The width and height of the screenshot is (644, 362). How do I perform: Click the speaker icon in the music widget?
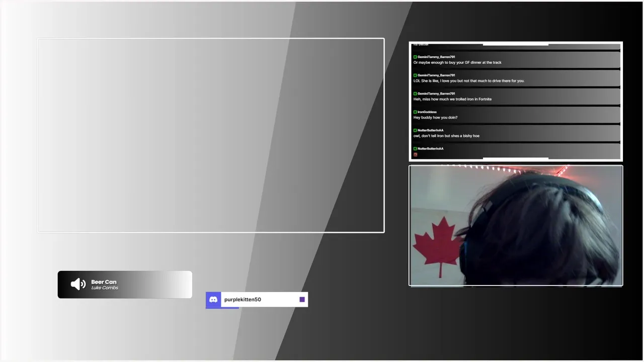tap(78, 285)
